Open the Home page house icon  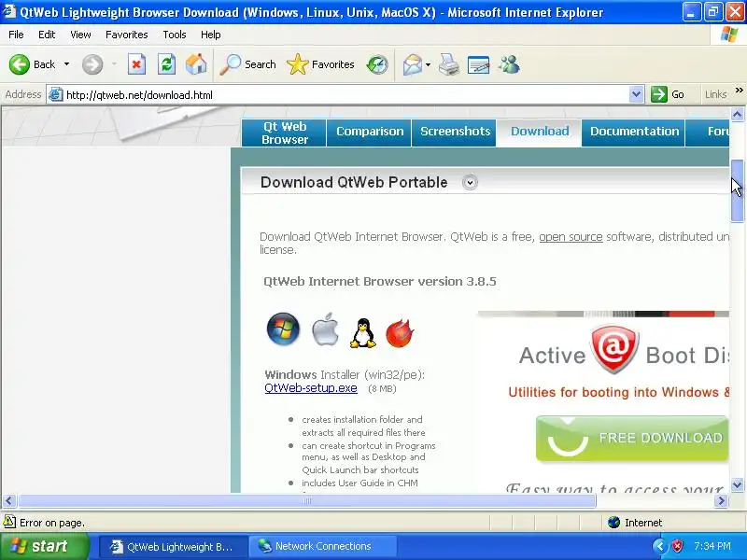pyautogui.click(x=196, y=64)
